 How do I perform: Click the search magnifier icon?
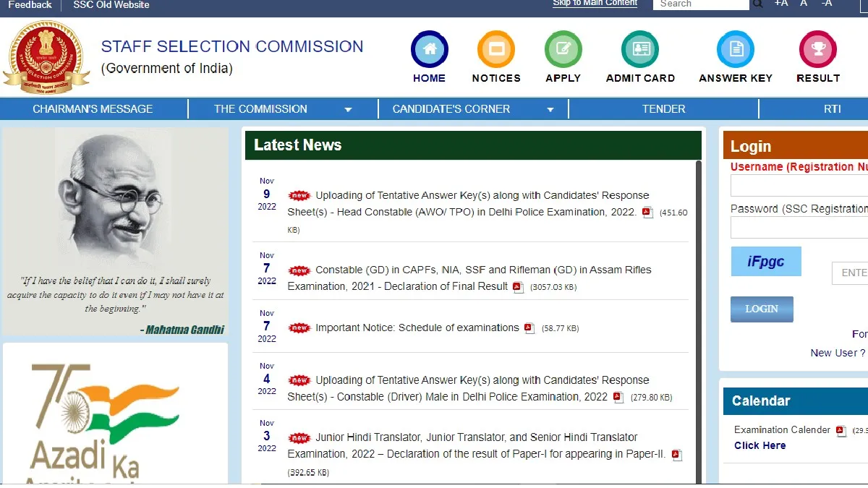pos(757,4)
